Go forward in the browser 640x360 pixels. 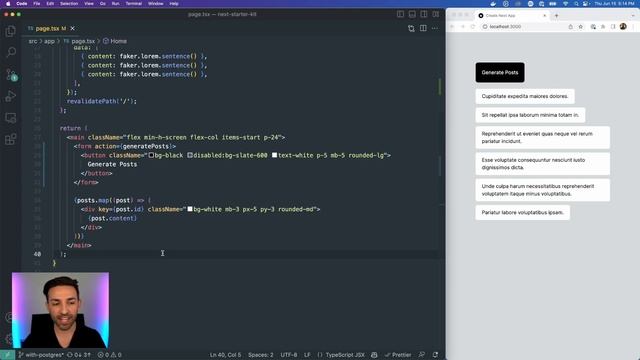click(x=462, y=27)
